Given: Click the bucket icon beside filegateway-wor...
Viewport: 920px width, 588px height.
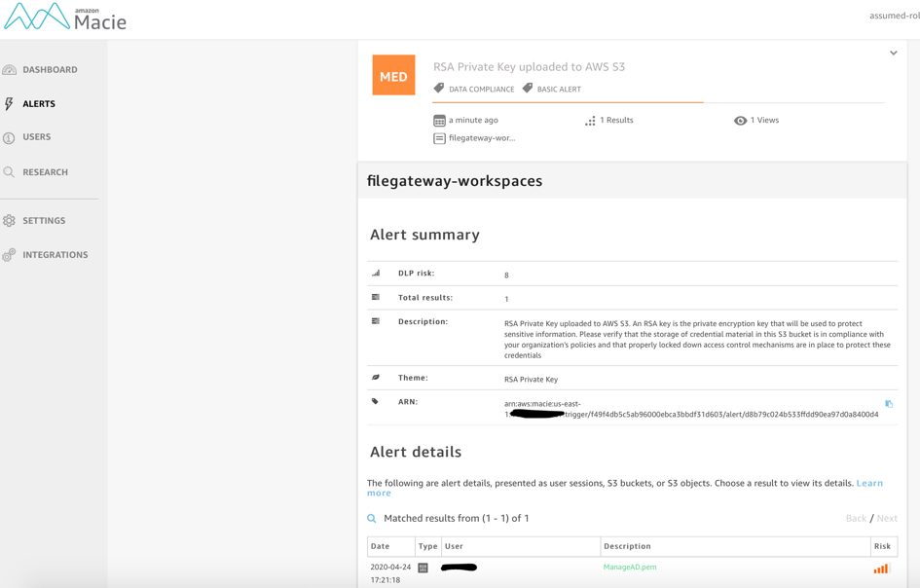Looking at the screenshot, I should [439, 138].
